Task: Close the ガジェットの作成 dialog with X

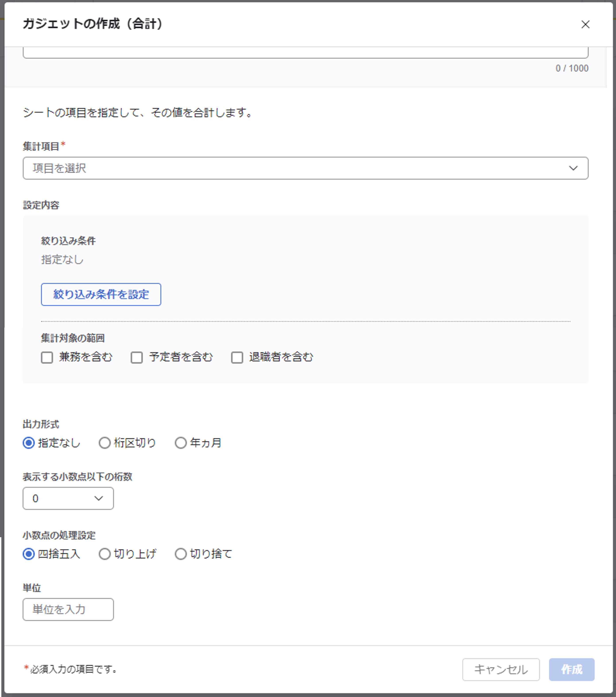Action: tap(585, 25)
